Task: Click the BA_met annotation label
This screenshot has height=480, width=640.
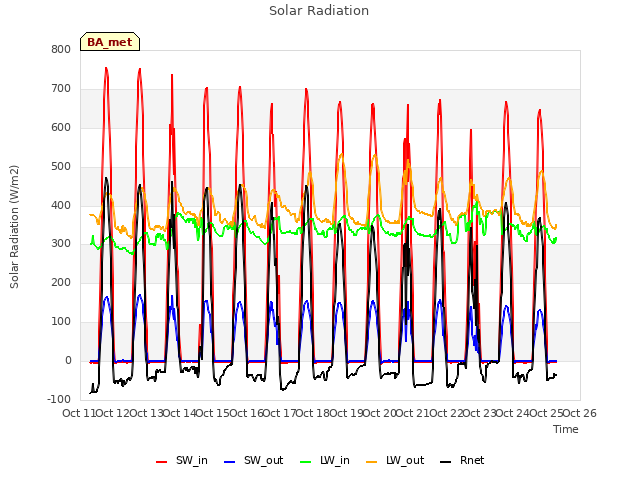Action: click(x=110, y=42)
